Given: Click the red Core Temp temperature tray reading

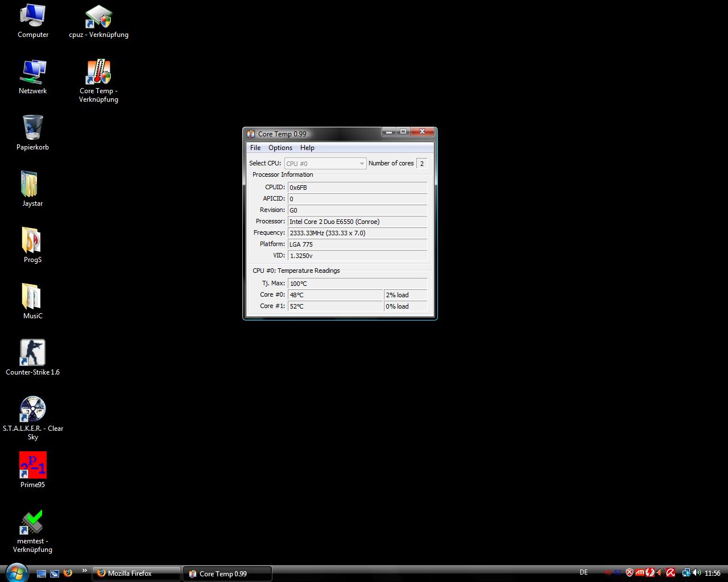Looking at the screenshot, I should (x=607, y=573).
